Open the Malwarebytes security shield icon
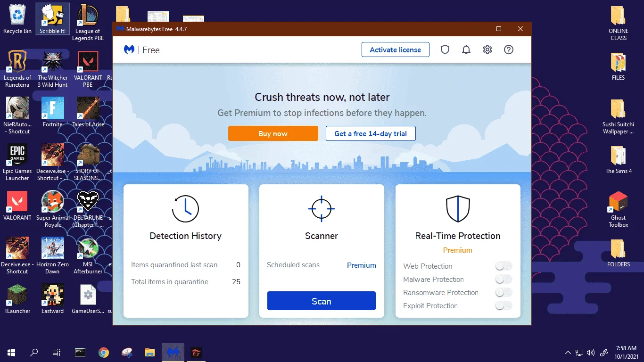The image size is (644, 362). pyautogui.click(x=445, y=49)
